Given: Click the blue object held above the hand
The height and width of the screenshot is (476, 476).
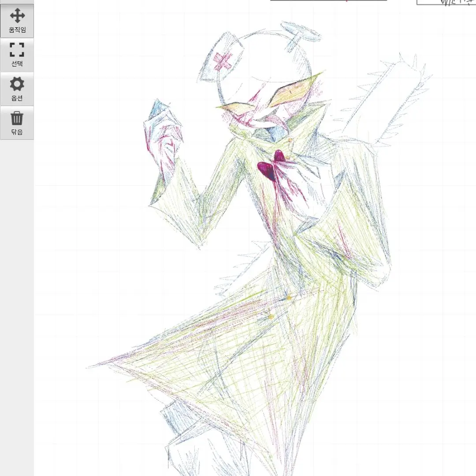Looking at the screenshot, I should [157, 108].
